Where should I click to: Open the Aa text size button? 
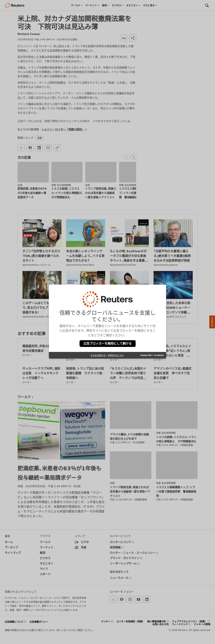(x=124, y=38)
